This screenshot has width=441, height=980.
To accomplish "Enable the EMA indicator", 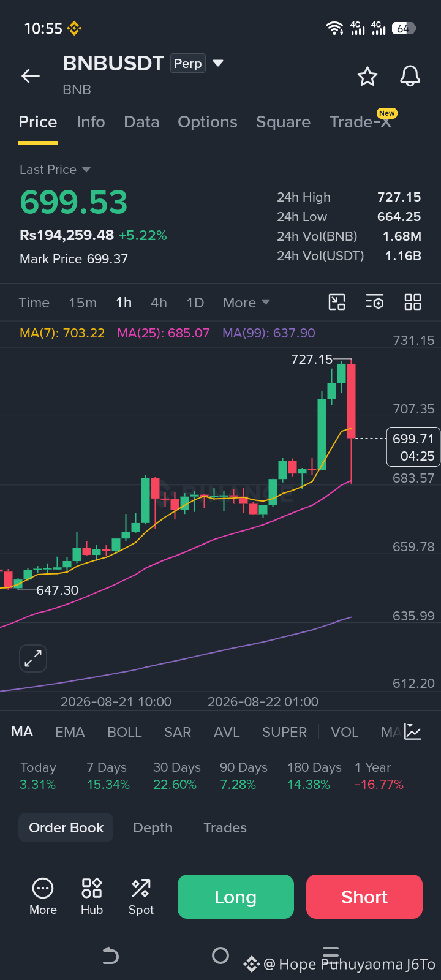I will (70, 732).
